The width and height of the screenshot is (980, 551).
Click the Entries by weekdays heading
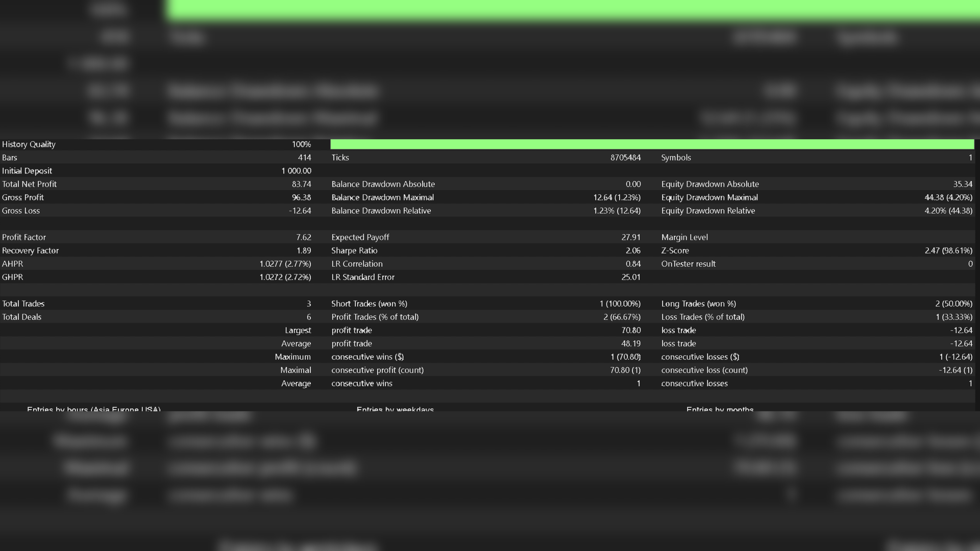(x=395, y=409)
